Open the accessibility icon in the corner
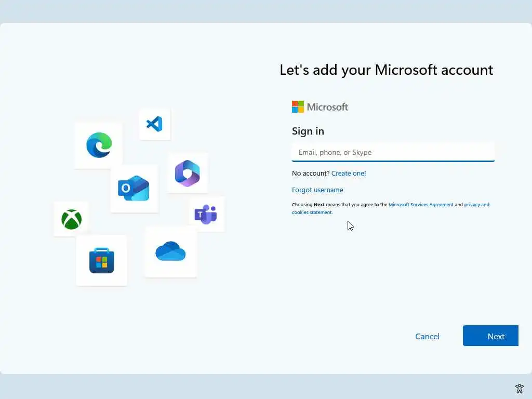The height and width of the screenshot is (399, 532). [520, 389]
